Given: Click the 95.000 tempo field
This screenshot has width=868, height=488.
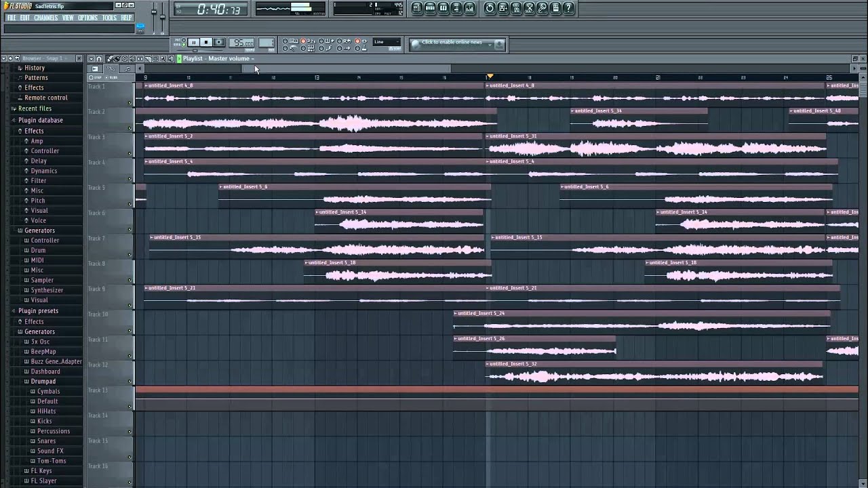Looking at the screenshot, I should tap(241, 43).
